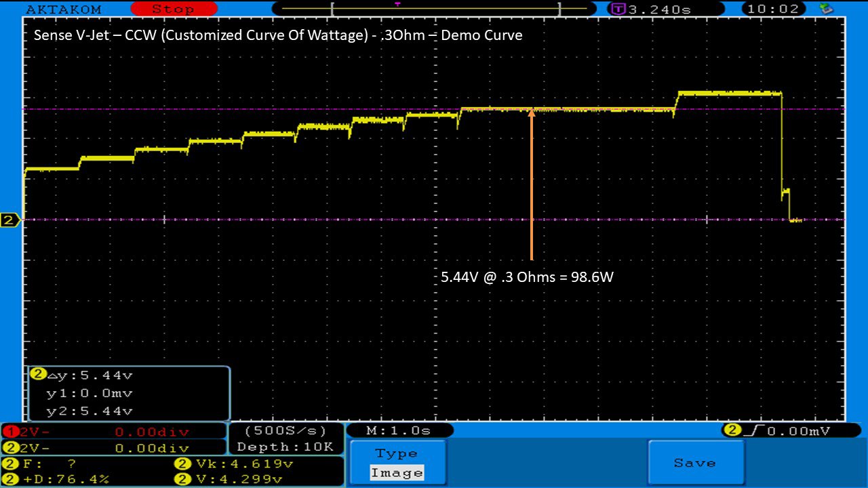The width and height of the screenshot is (868, 488).
Task: Click the AKTAKOM brand label
Action: pyautogui.click(x=63, y=9)
